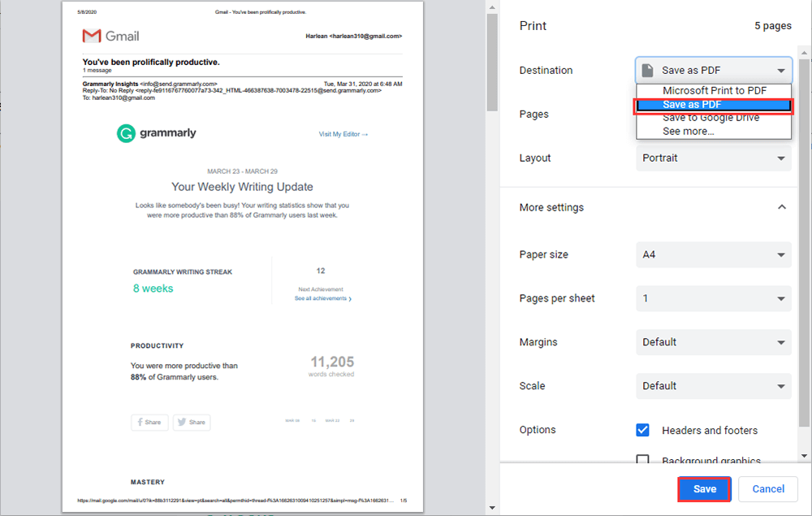This screenshot has width=812, height=516.
Task: Collapse the More settings section
Action: (782, 207)
